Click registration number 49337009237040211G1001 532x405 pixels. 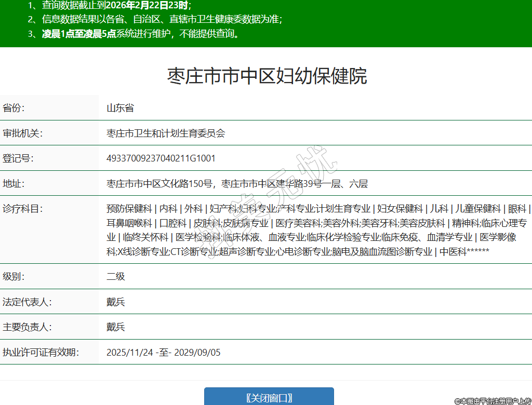[x=161, y=158]
